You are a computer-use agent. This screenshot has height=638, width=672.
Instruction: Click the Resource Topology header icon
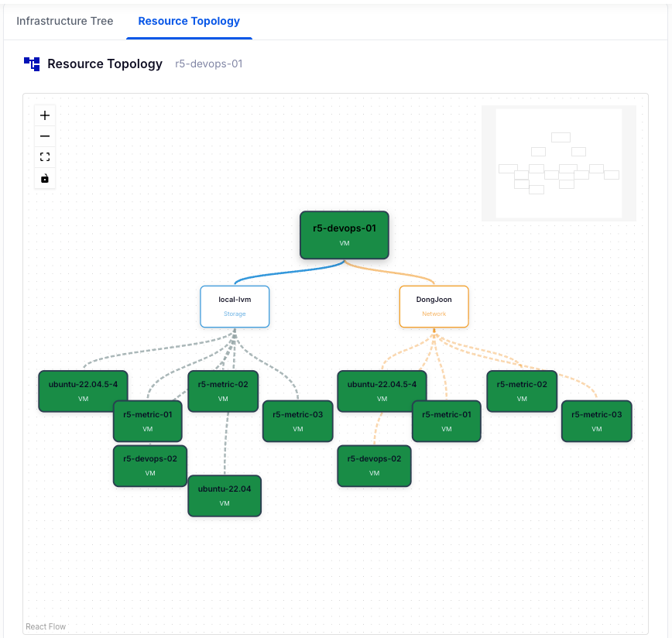coord(32,63)
